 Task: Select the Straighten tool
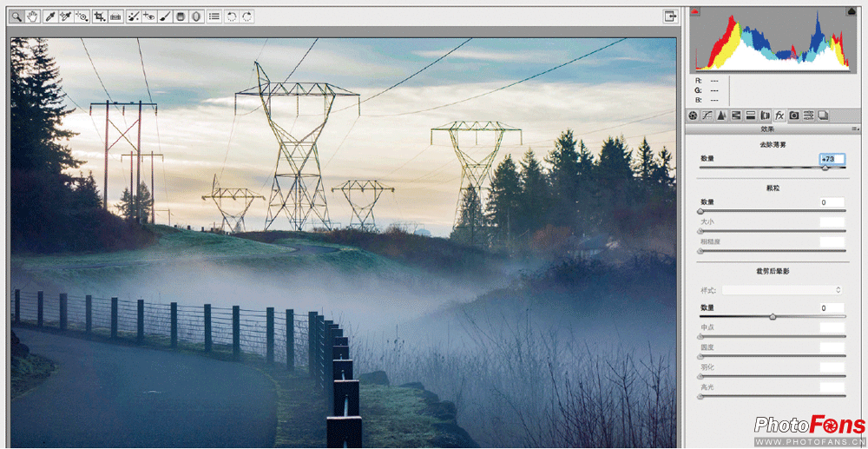(x=115, y=17)
